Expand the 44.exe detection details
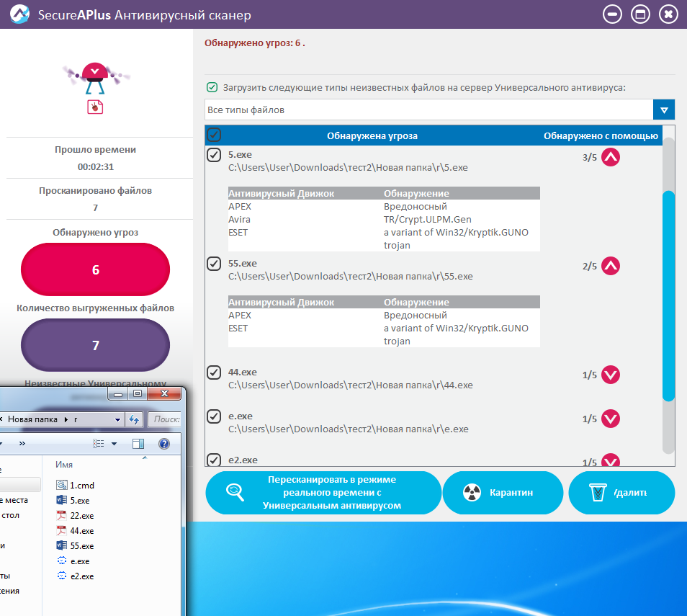This screenshot has height=616, width=687. click(x=611, y=375)
